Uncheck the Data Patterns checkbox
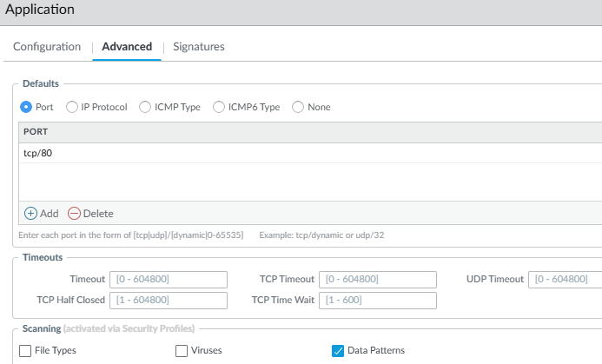 point(338,351)
